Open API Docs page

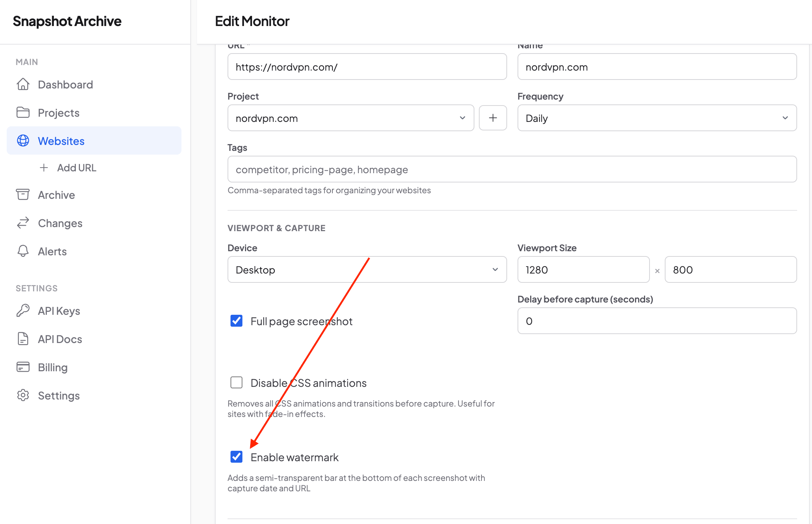click(x=94, y=339)
